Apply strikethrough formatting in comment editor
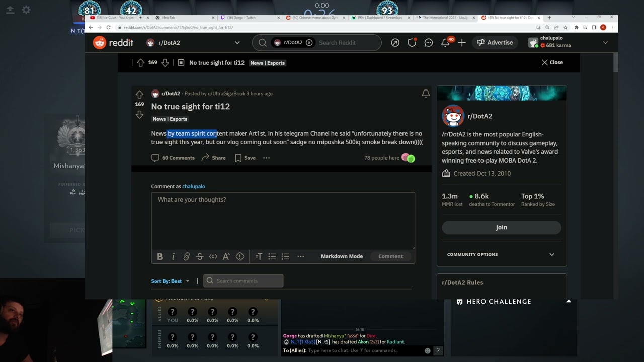 200,256
